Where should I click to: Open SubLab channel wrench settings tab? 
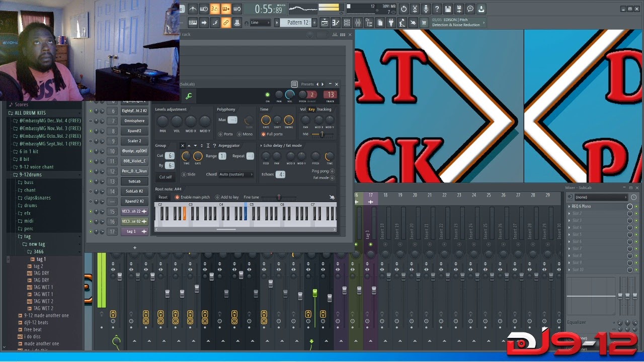click(x=189, y=96)
